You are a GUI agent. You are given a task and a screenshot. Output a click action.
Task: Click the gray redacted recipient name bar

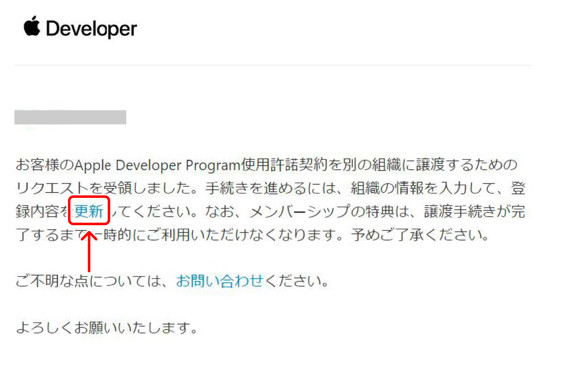tap(70, 117)
